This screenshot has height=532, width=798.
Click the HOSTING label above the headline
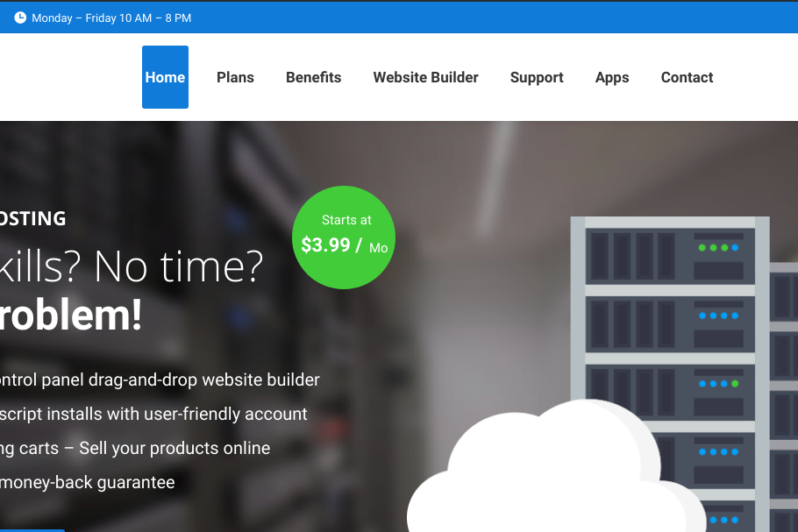point(33,218)
